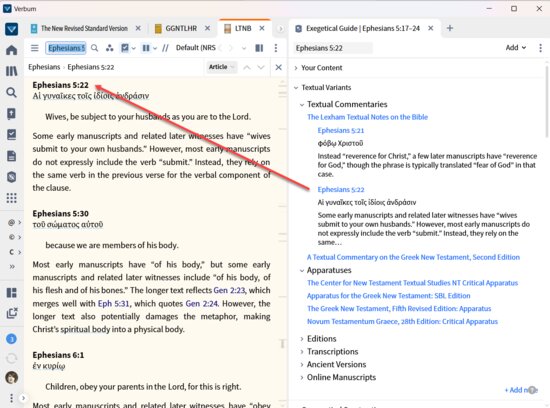This screenshot has height=408, width=550.
Task: Open the LTNB panel three-dot menu
Action: (x=276, y=48)
